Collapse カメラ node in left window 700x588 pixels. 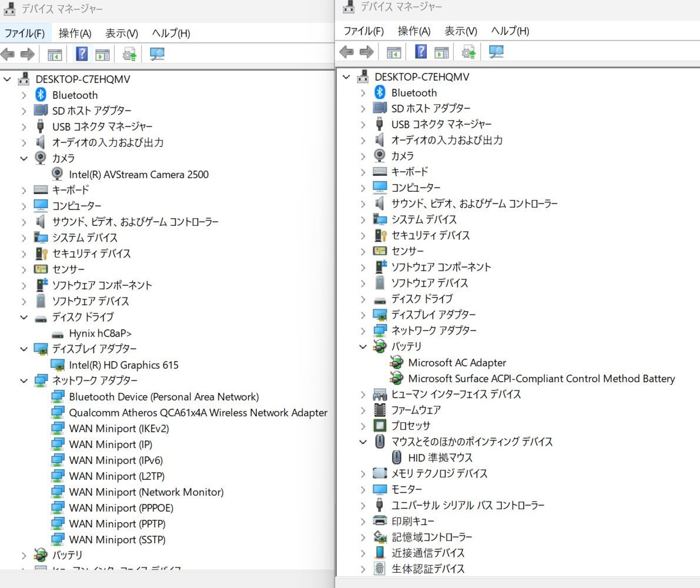point(24,159)
